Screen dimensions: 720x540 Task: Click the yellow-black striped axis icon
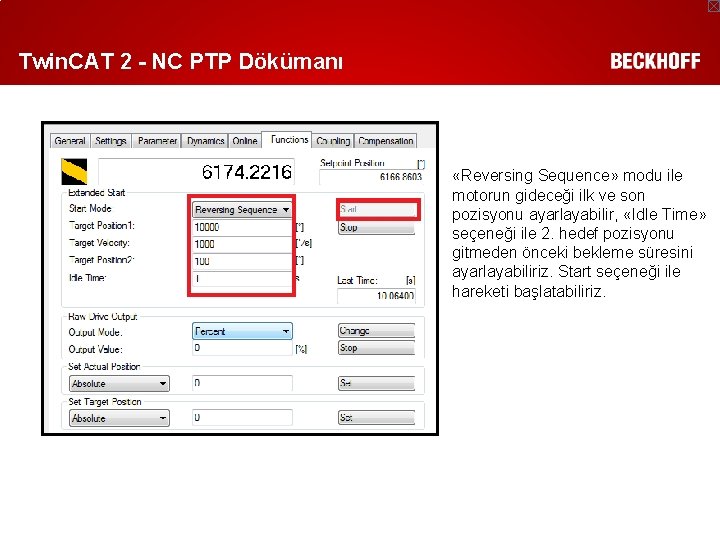click(74, 171)
